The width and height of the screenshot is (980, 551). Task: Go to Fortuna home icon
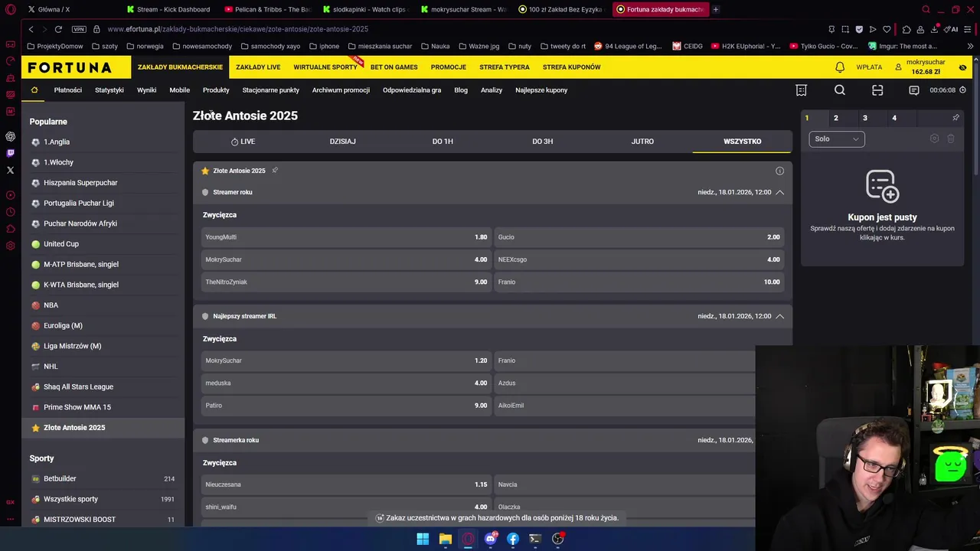pyautogui.click(x=34, y=90)
